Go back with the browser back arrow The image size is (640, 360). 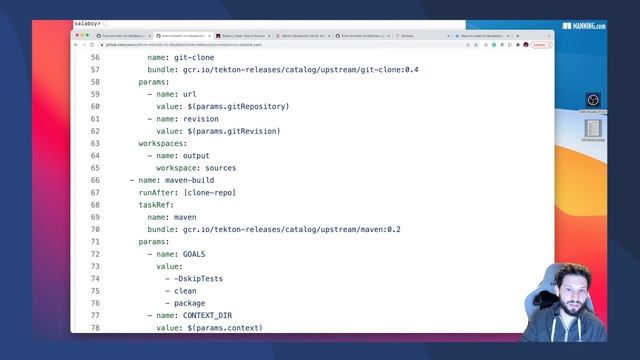point(76,45)
